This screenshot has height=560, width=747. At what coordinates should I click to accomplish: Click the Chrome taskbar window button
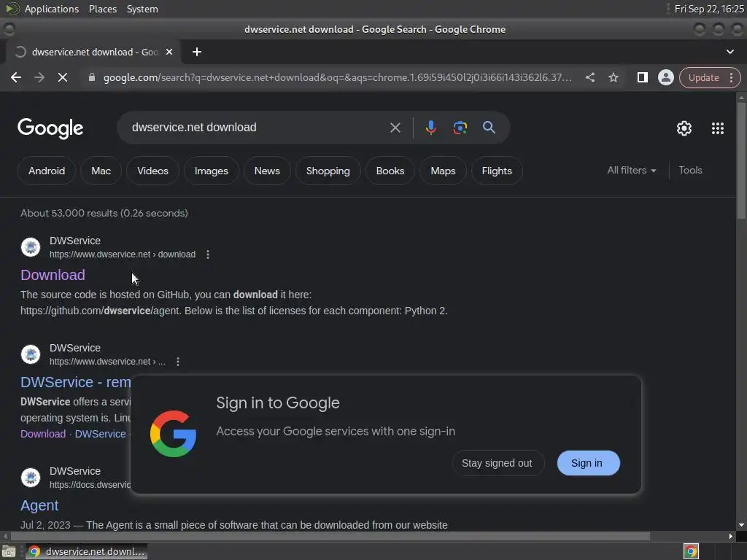[86, 551]
